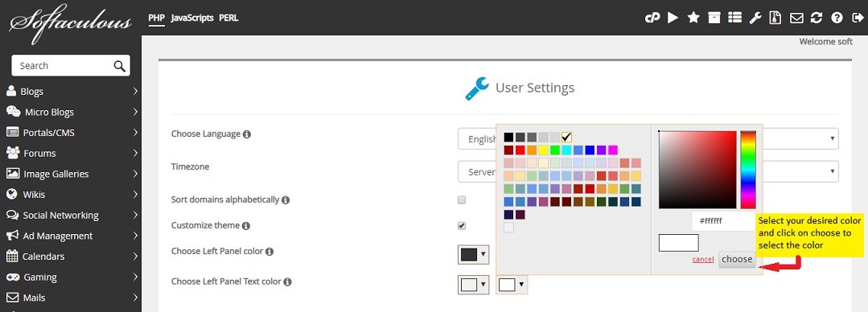The width and height of the screenshot is (868, 312).
Task: Expand the Blogs category
Action: 71,92
